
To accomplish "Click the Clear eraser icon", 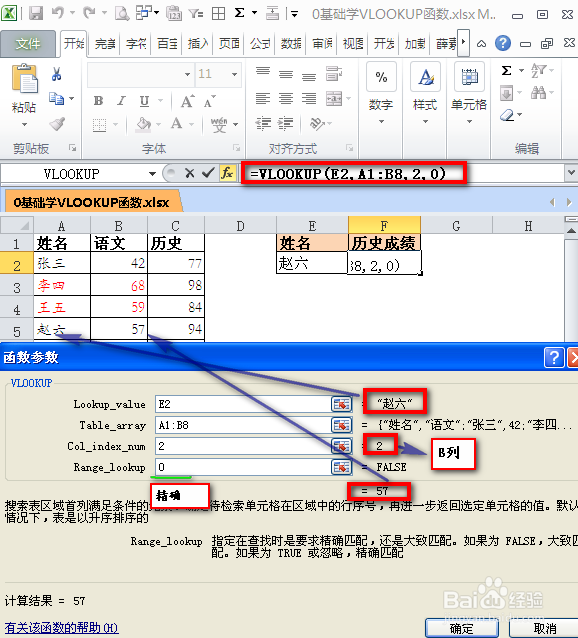I will point(507,115).
